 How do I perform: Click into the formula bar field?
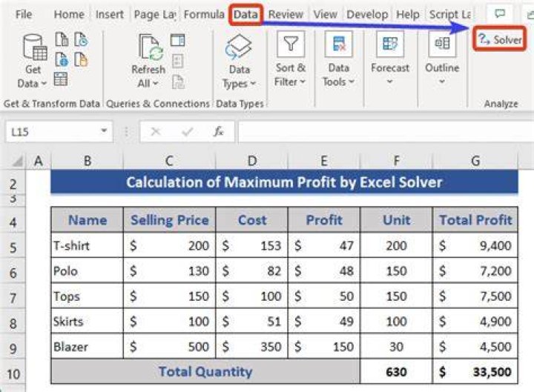click(x=386, y=132)
